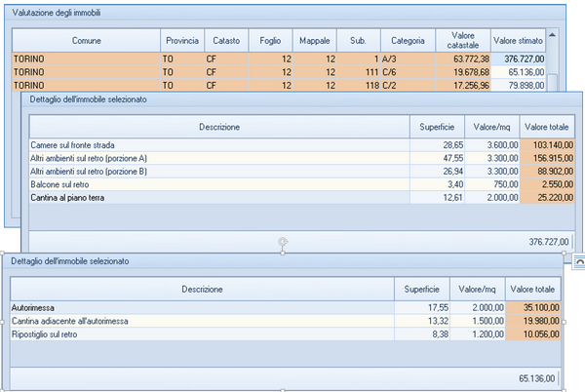Click the layout options icon at right edge
The height and width of the screenshot is (392, 585).
tap(578, 260)
